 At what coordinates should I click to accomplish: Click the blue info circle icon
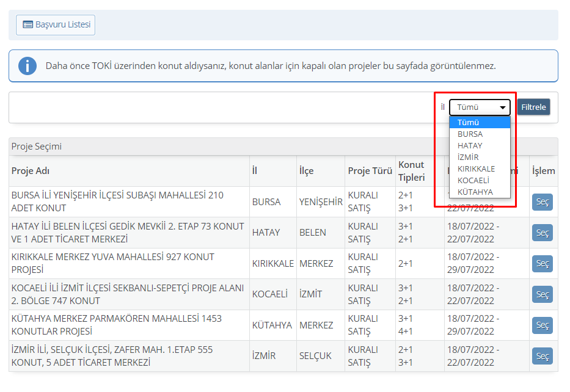tap(27, 66)
